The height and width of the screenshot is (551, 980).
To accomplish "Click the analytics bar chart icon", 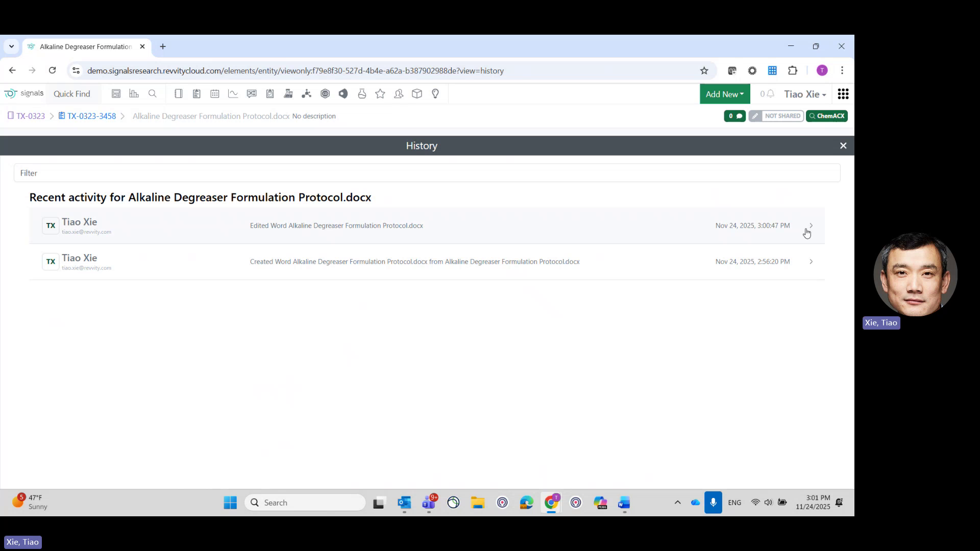I will click(x=134, y=93).
